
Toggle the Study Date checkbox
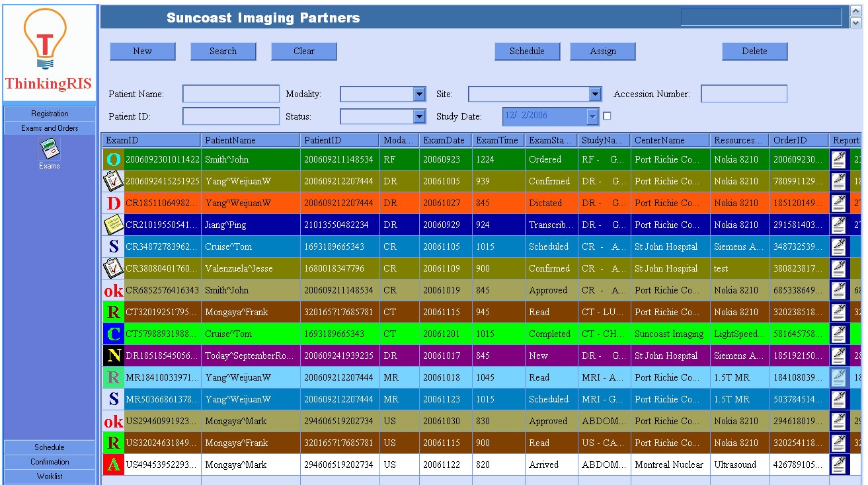point(607,116)
